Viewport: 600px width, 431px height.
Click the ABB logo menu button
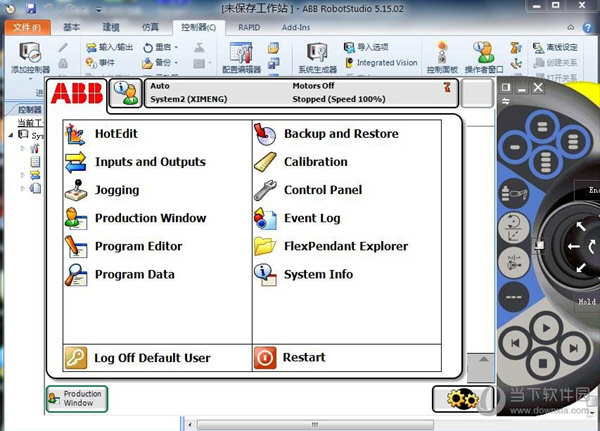coord(77,93)
